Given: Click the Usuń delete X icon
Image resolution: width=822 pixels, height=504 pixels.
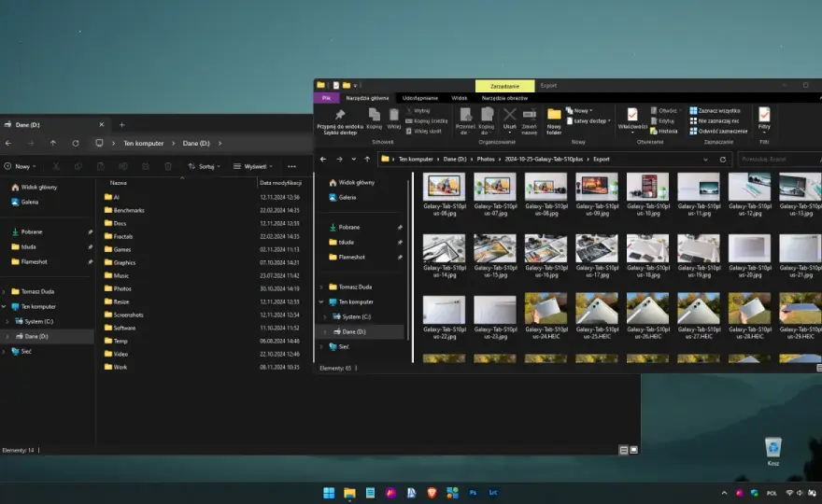Looking at the screenshot, I should [510, 115].
